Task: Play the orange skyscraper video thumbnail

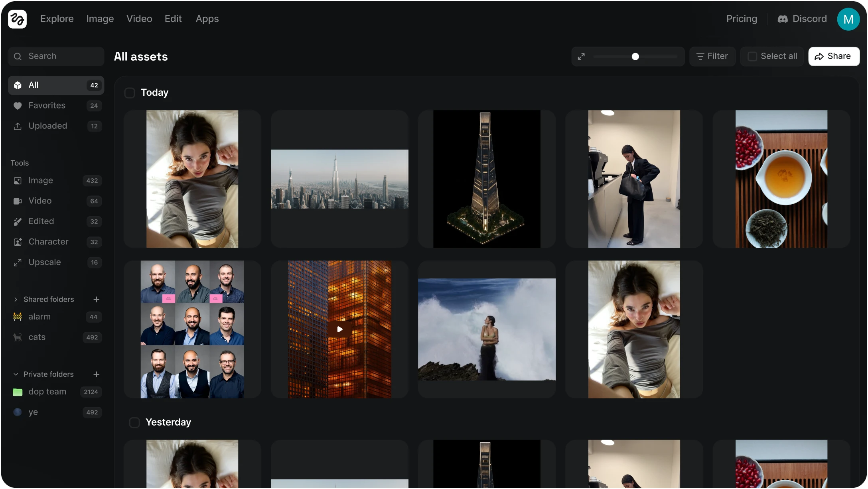Action: point(339,329)
